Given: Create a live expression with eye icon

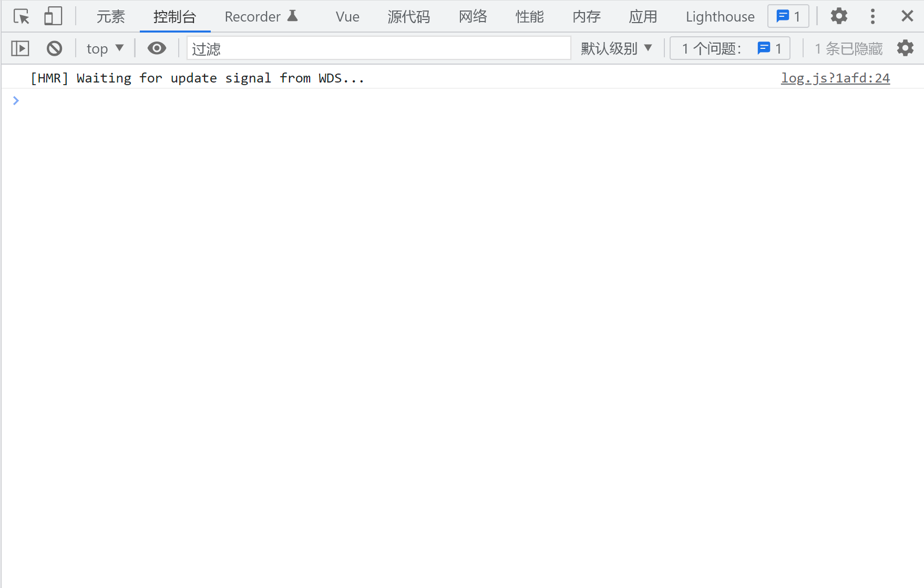Looking at the screenshot, I should tap(157, 48).
